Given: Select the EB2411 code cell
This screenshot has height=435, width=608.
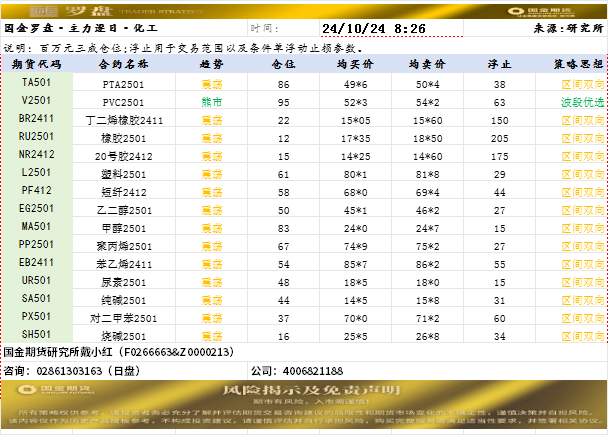Looking at the screenshot, I should pyautogui.click(x=36, y=262).
